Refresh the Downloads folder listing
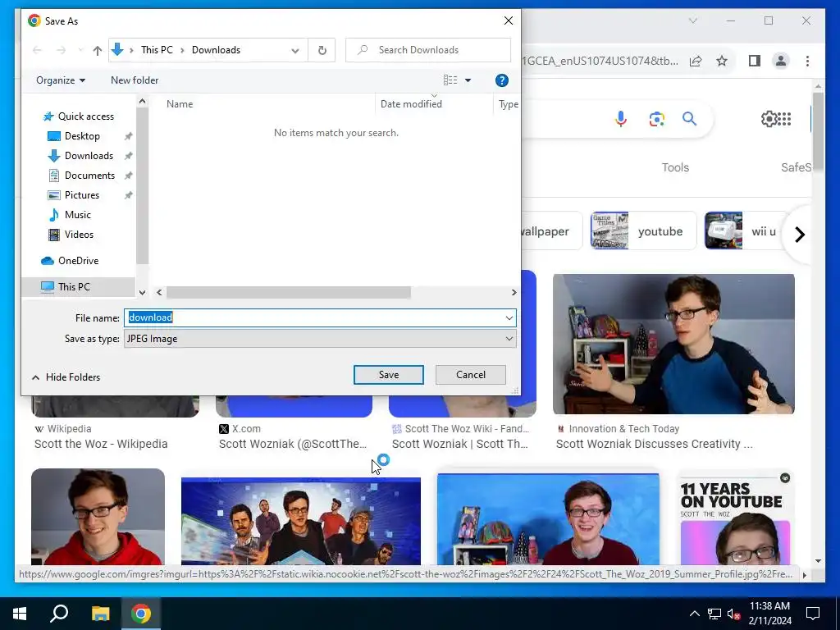This screenshot has width=840, height=630. tap(322, 50)
